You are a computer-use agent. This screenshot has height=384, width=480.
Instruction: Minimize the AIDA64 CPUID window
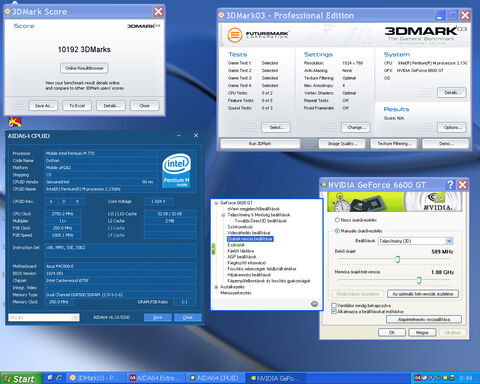coord(179,135)
